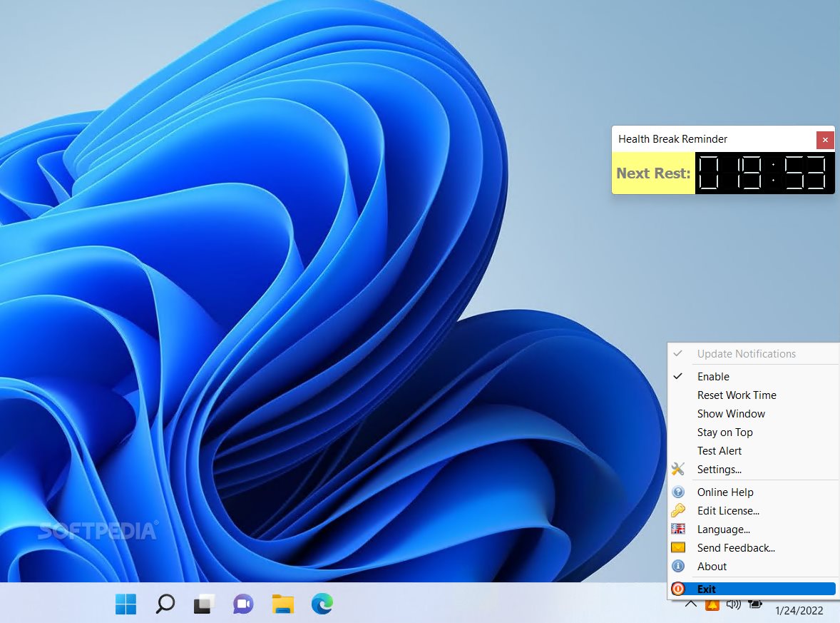Open About menu entry text
This screenshot has width=840, height=623.
(712, 566)
